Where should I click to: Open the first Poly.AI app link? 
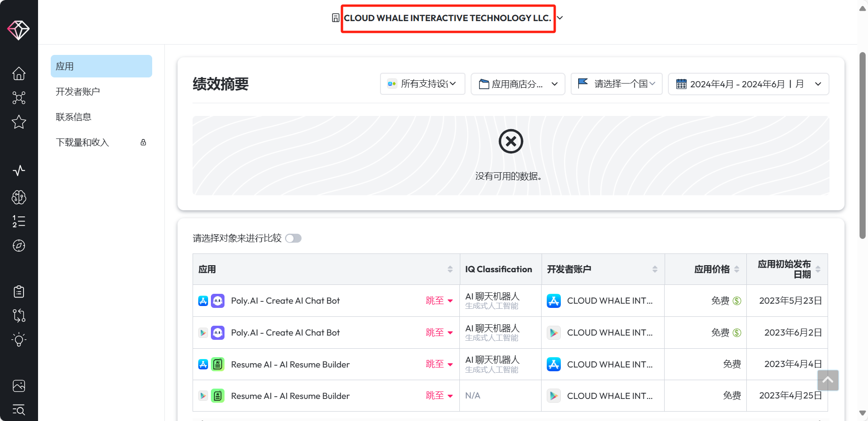pyautogui.click(x=285, y=301)
